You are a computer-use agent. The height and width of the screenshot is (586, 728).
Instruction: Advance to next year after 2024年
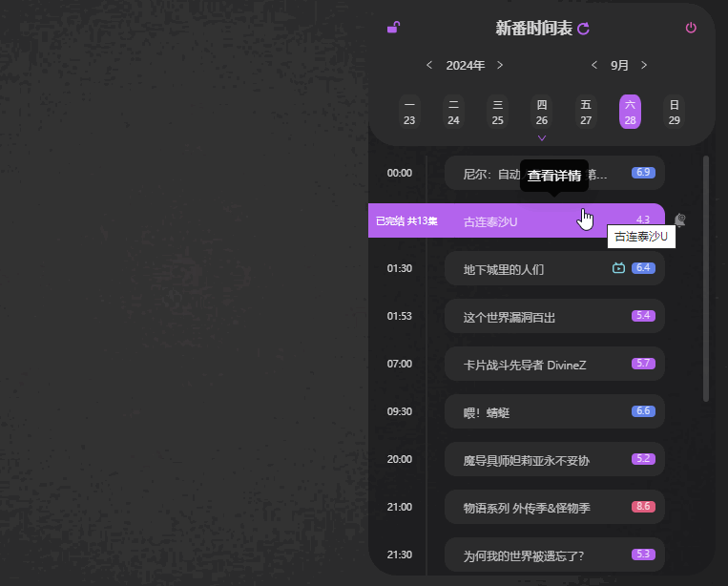coord(500,65)
